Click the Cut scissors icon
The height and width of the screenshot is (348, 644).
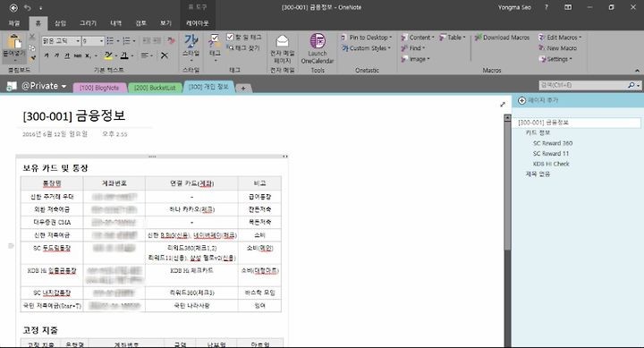pos(32,37)
